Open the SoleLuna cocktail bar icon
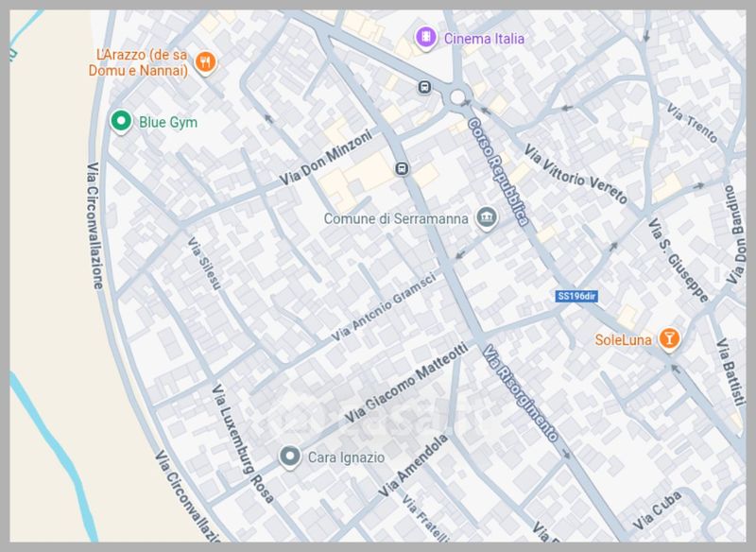 [669, 339]
